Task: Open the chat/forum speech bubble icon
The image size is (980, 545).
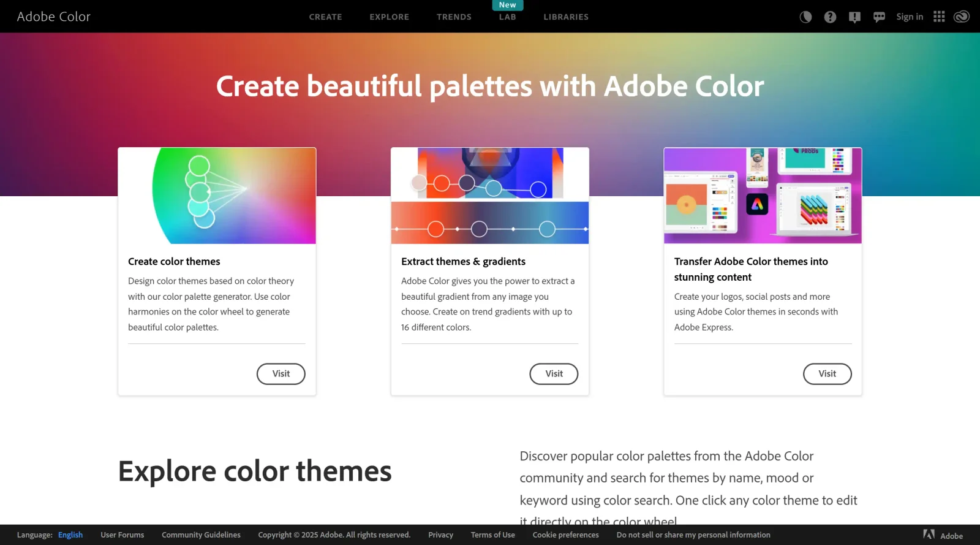Action: pos(879,17)
